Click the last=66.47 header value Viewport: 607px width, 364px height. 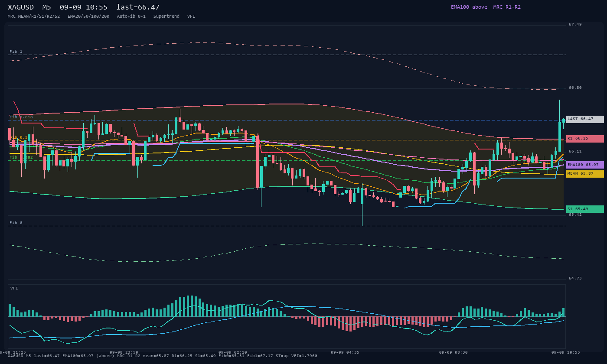click(x=138, y=7)
